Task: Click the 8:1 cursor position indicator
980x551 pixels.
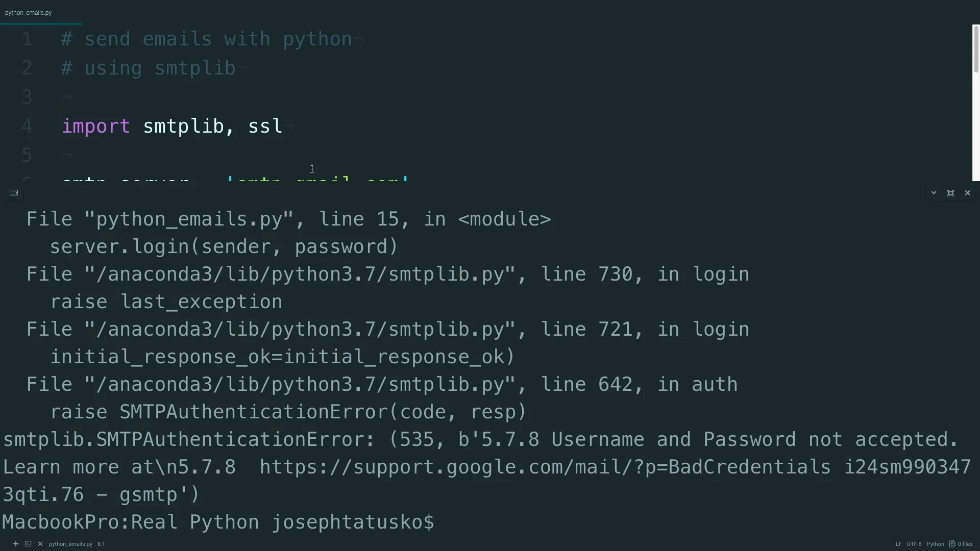Action: click(101, 544)
